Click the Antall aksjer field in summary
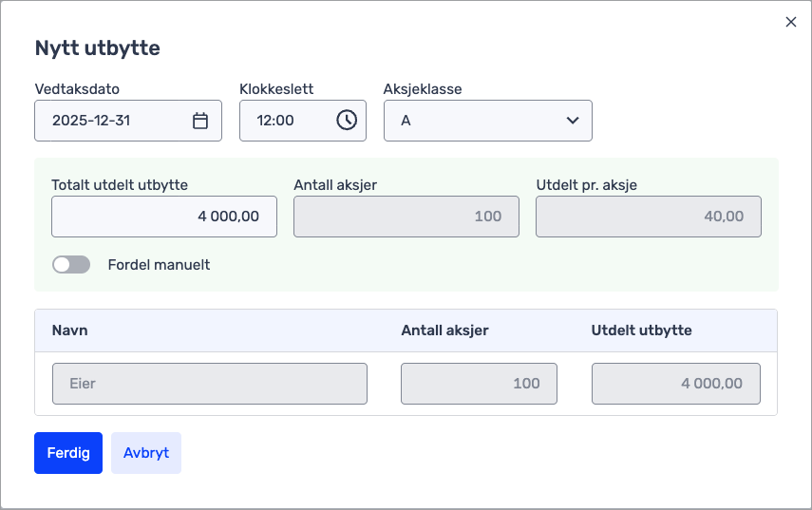Image resolution: width=812 pixels, height=510 pixels. pyautogui.click(x=406, y=217)
